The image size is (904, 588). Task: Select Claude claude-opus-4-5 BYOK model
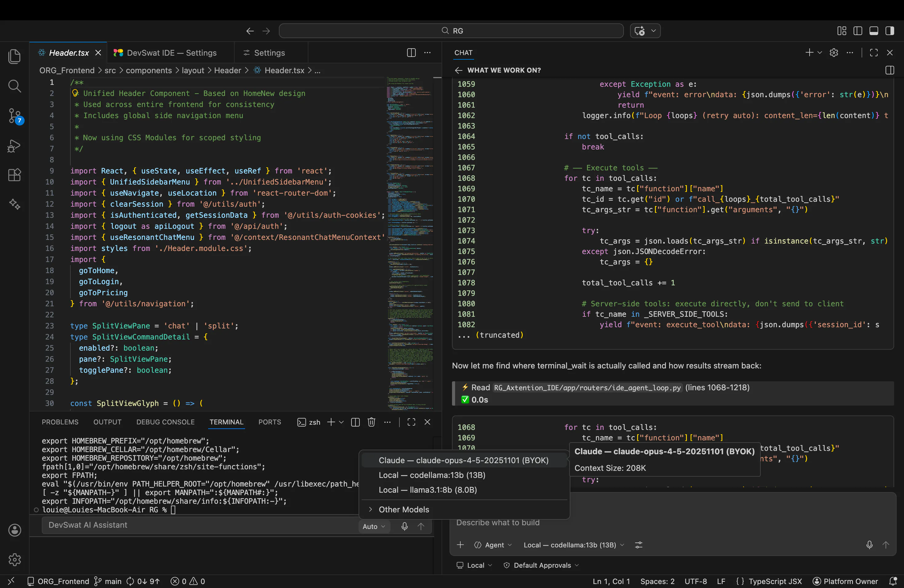tap(464, 460)
